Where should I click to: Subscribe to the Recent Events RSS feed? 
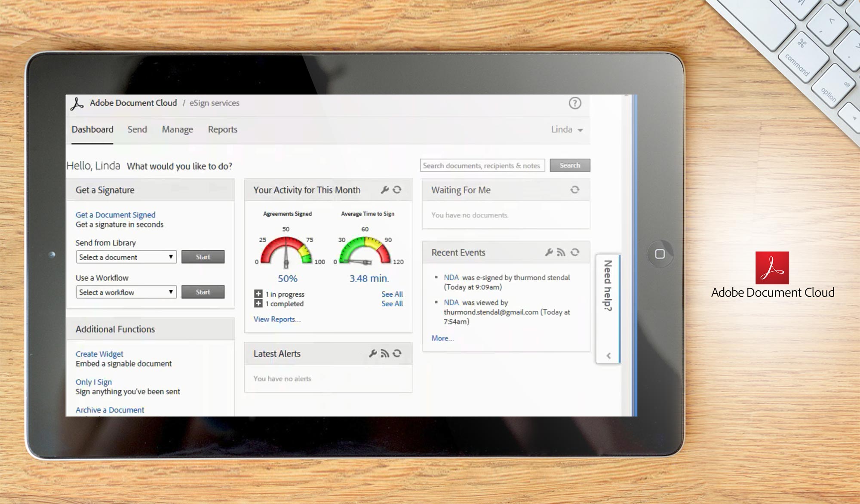tap(561, 252)
